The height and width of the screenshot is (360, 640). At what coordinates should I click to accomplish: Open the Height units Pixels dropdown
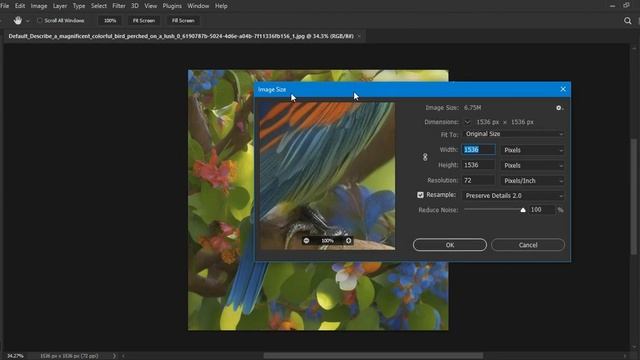[533, 165]
